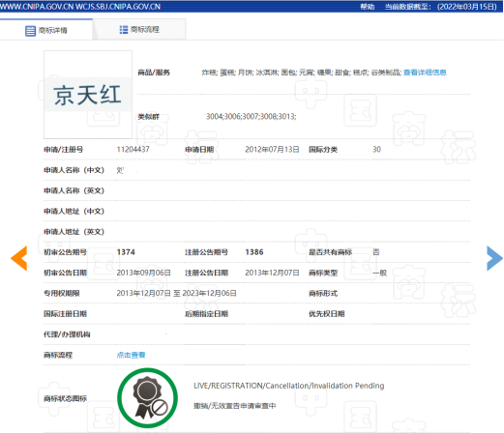Open 查看详细信息 goods details link
Screen dimensions: 504x433
pos(425,72)
